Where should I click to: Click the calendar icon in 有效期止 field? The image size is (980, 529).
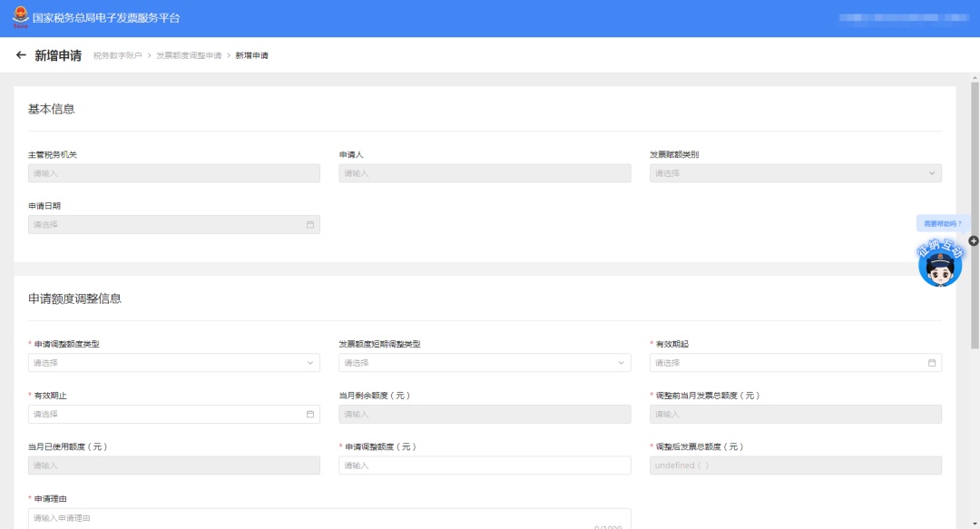point(310,414)
